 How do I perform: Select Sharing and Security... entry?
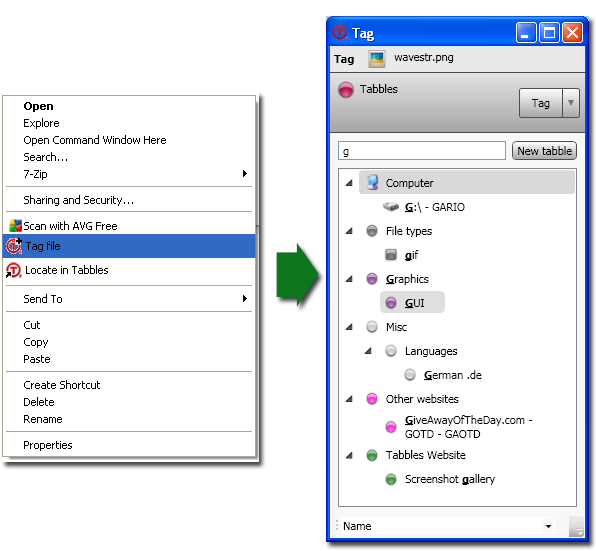(78, 200)
